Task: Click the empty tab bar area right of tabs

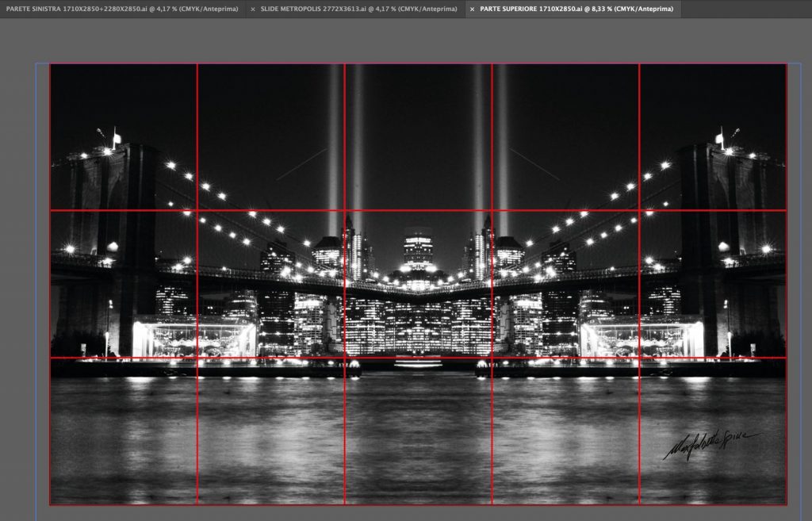Action: coord(745,9)
